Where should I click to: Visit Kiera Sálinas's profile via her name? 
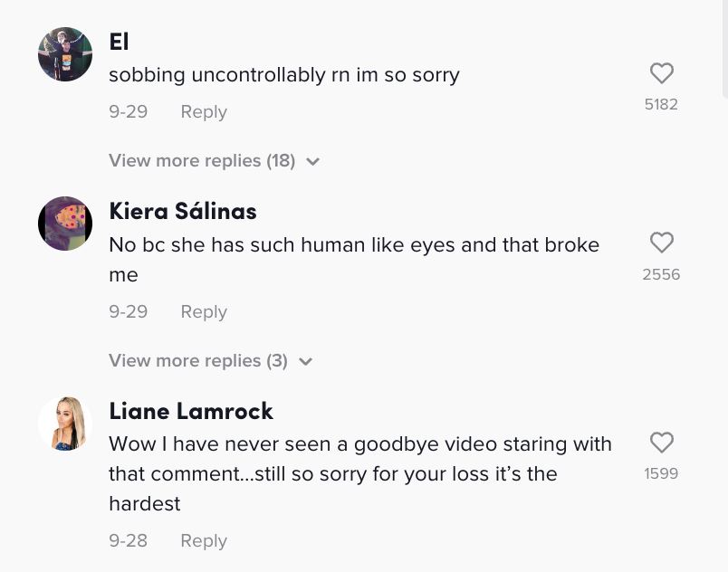[183, 211]
